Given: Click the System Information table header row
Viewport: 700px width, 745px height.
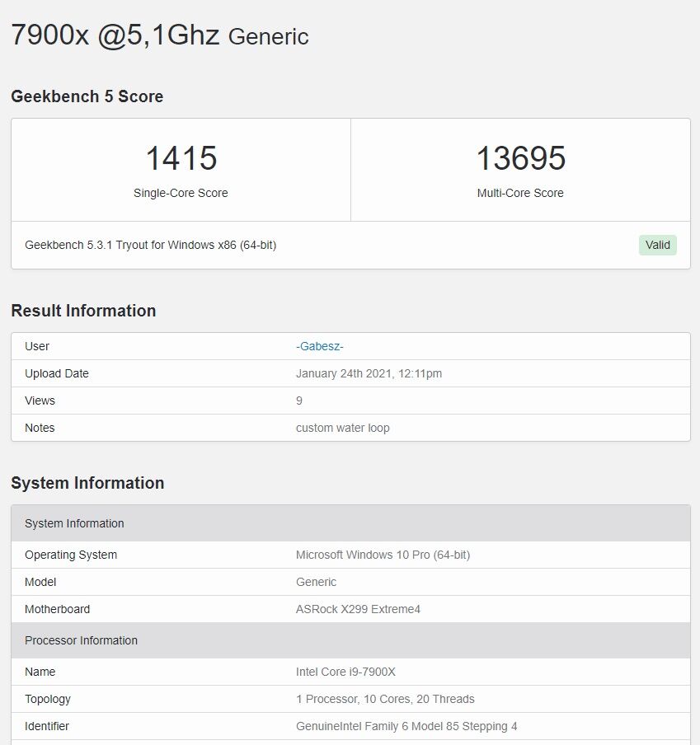Looking at the screenshot, I should pyautogui.click(x=350, y=523).
